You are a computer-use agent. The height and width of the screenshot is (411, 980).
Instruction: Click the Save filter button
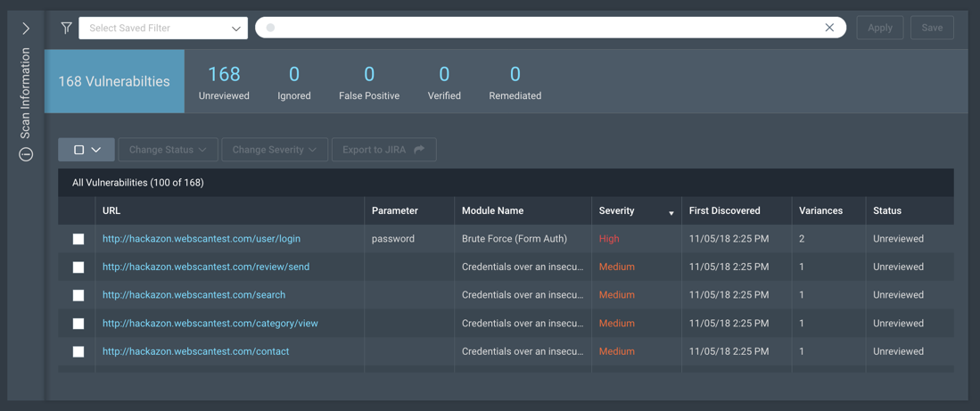(932, 28)
